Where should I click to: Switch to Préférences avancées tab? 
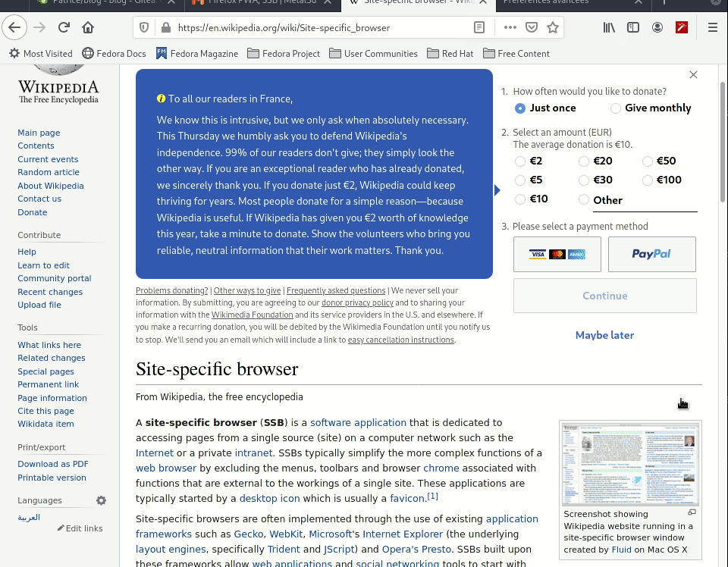point(573,3)
